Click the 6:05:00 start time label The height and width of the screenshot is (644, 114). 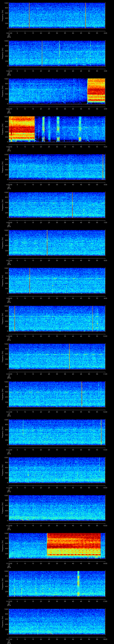click(9, 184)
